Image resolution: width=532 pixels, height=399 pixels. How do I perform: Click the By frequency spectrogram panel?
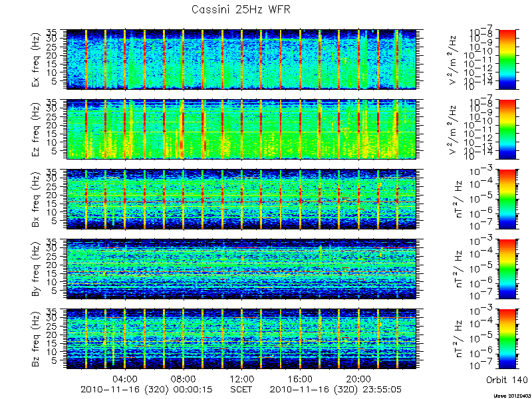click(241, 269)
